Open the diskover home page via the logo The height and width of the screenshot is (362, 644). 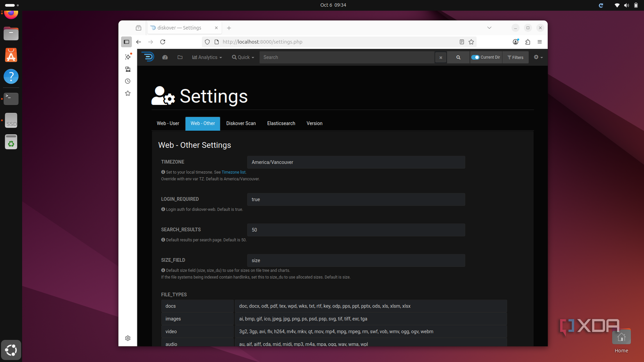coord(148,57)
